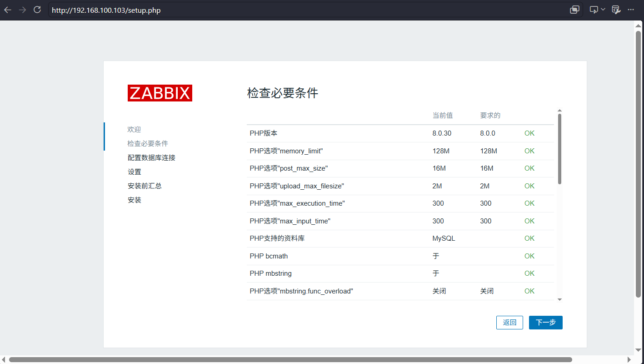
Task: Click the PHP选项"mbstring.func_overload" row label
Action: coord(302,291)
